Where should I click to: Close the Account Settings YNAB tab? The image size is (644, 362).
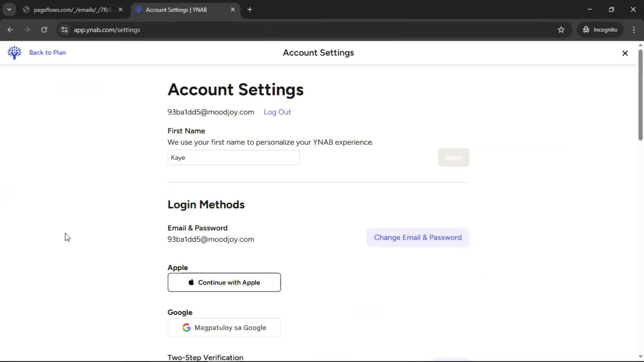(233, 10)
